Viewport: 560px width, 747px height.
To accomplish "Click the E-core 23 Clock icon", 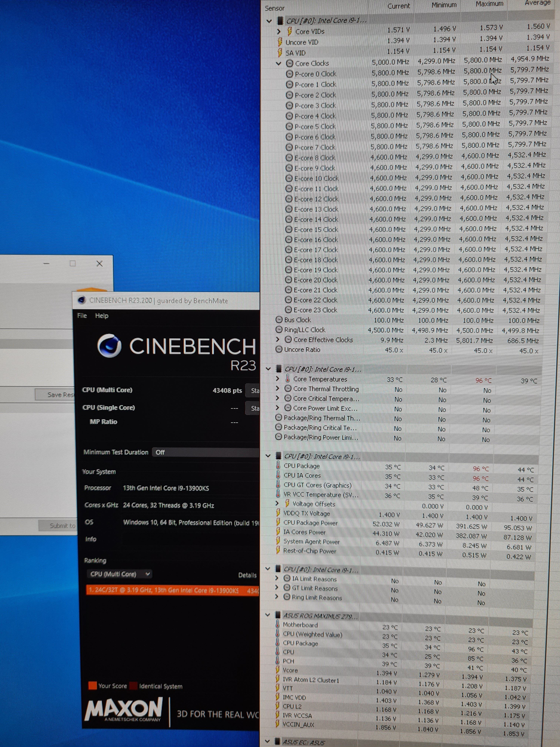I will (288, 310).
